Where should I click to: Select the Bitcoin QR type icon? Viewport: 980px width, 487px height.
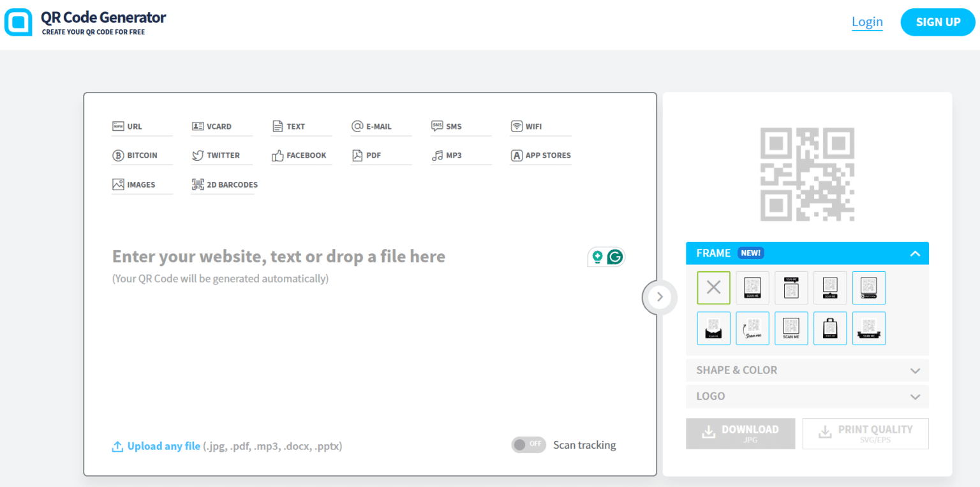tap(118, 155)
